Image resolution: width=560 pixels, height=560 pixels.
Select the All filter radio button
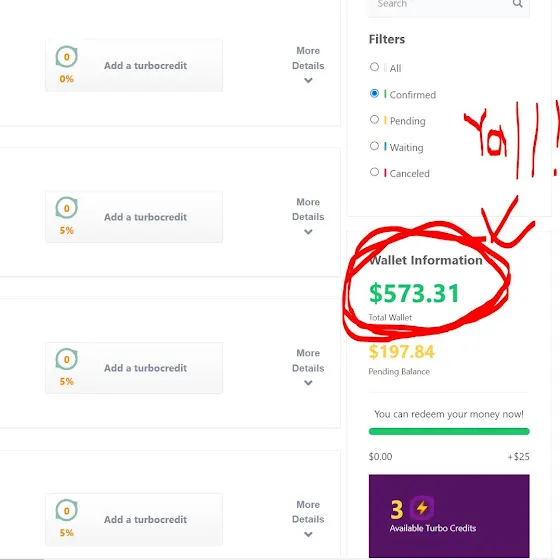click(374, 67)
